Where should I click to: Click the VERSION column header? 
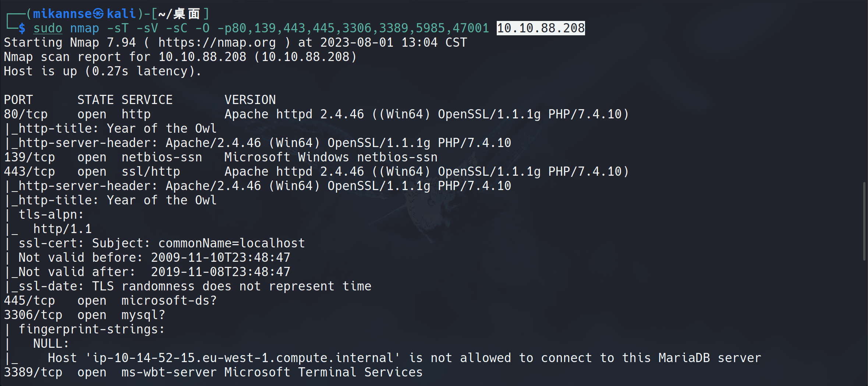pos(250,100)
